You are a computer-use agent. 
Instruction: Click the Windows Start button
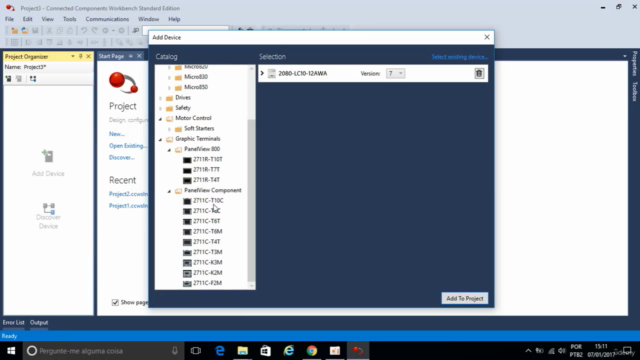11,351
